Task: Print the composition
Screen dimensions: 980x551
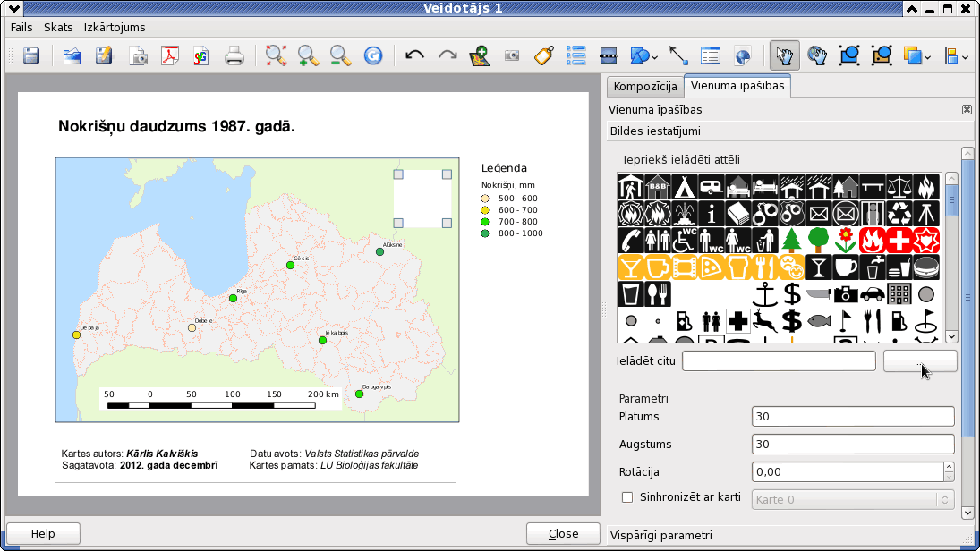Action: pyautogui.click(x=234, y=56)
